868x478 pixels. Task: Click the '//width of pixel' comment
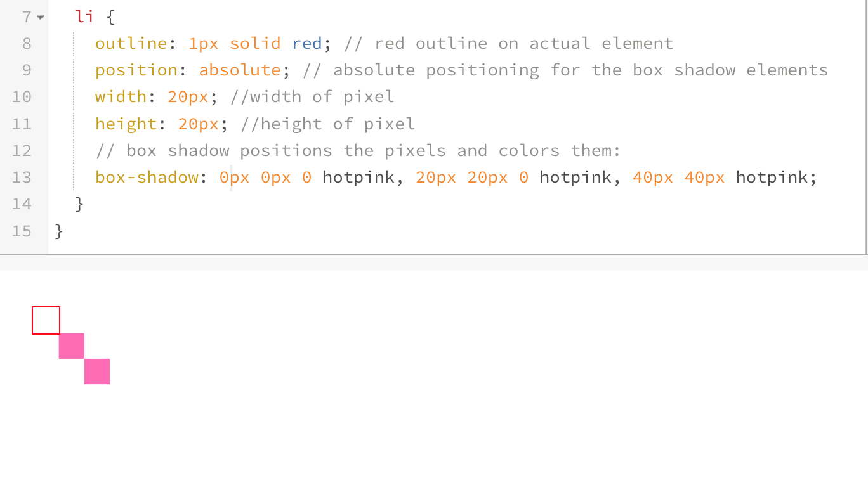point(312,97)
